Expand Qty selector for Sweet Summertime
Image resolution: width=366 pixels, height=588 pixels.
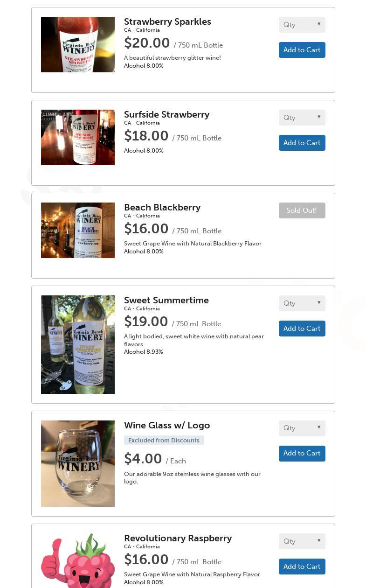[x=302, y=303]
